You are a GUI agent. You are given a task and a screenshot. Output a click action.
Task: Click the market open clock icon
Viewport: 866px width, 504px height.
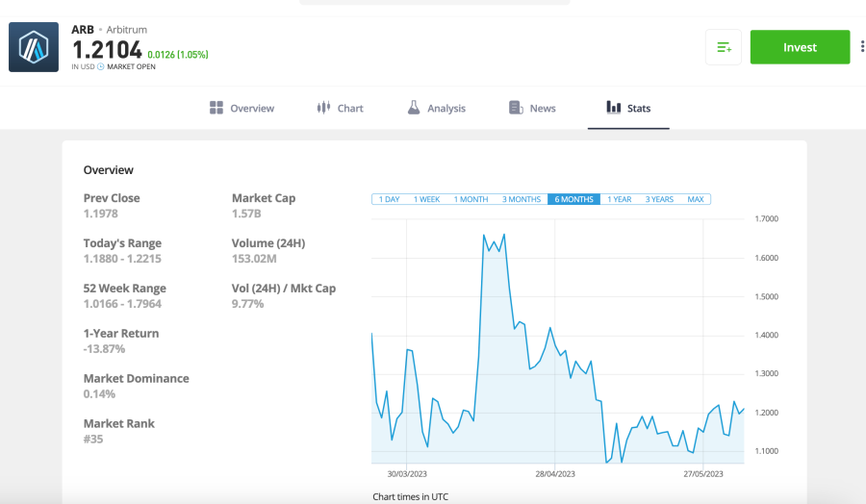pyautogui.click(x=100, y=66)
